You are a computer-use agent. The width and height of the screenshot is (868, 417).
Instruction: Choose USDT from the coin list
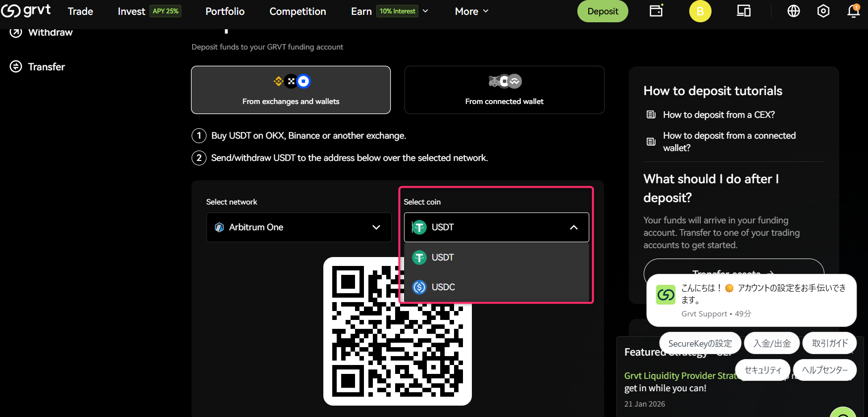[x=497, y=258]
